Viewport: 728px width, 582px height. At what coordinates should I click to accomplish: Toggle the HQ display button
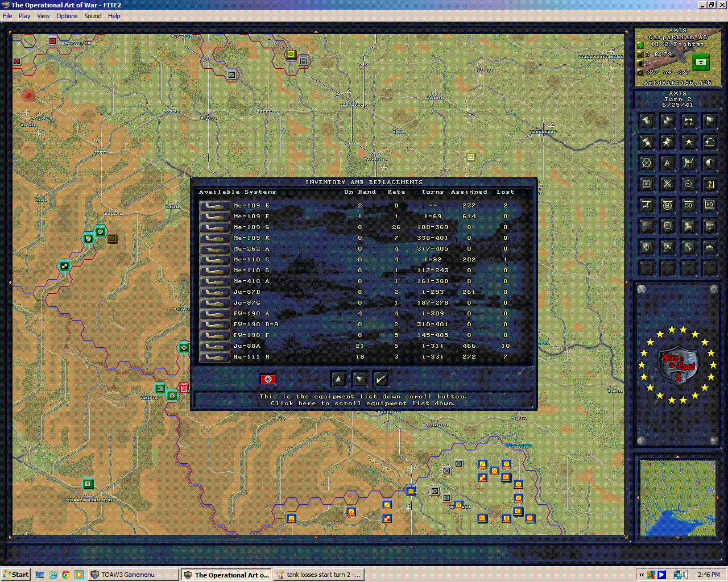click(709, 205)
